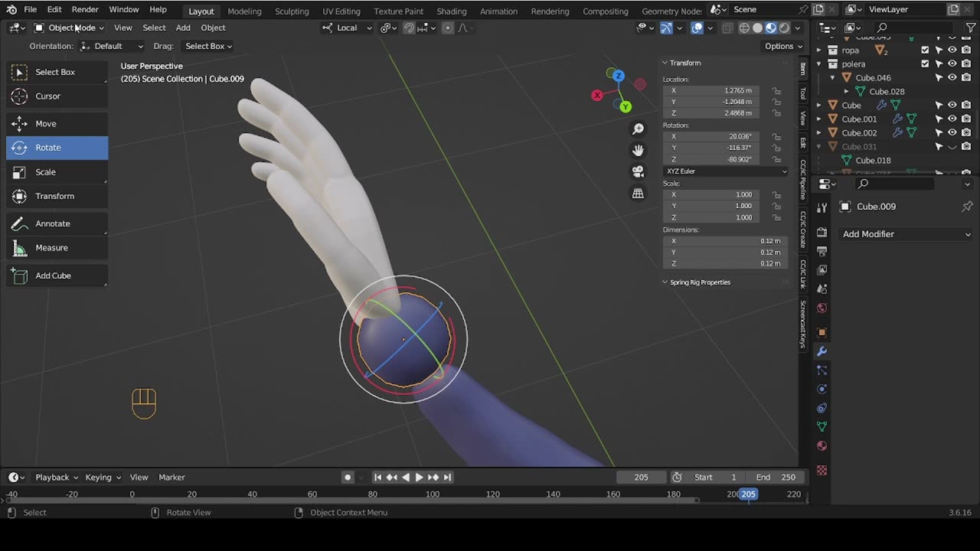Click the End frame 250 field
980x551 pixels.
(x=776, y=478)
